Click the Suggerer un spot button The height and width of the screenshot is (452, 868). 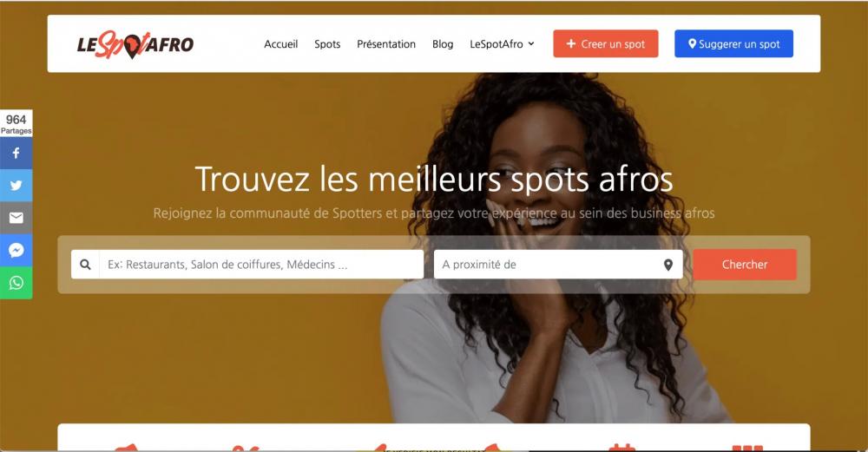[733, 43]
